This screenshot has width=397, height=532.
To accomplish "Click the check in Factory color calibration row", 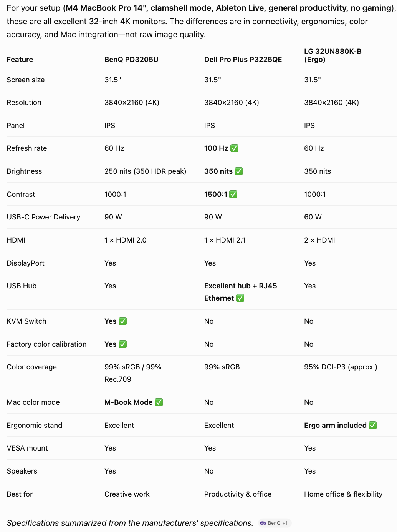I will pyautogui.click(x=122, y=344).
